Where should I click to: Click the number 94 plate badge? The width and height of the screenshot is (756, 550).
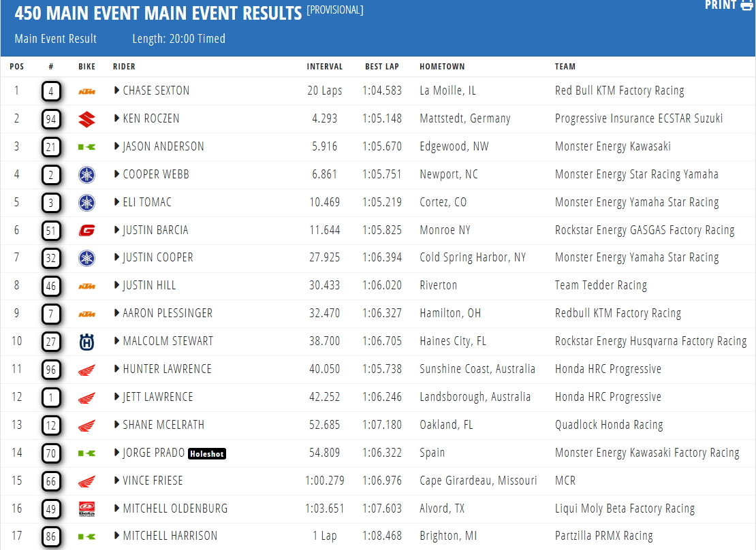click(x=51, y=120)
